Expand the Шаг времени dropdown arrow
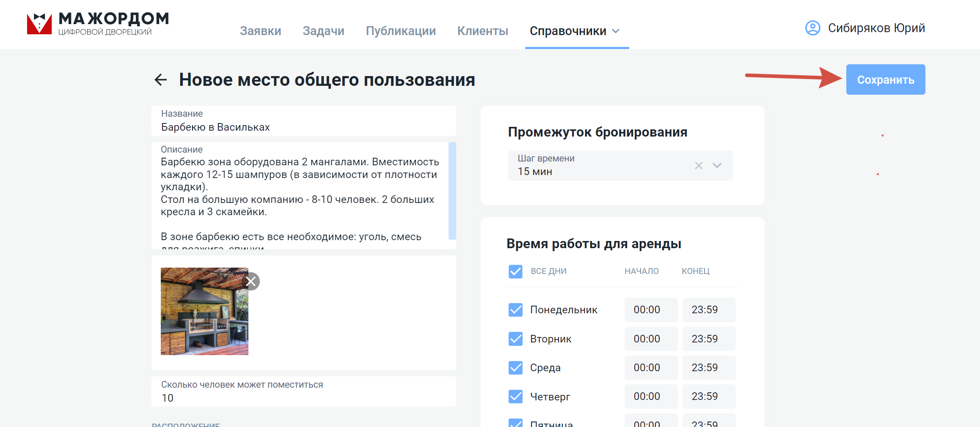The image size is (980, 427). (717, 166)
